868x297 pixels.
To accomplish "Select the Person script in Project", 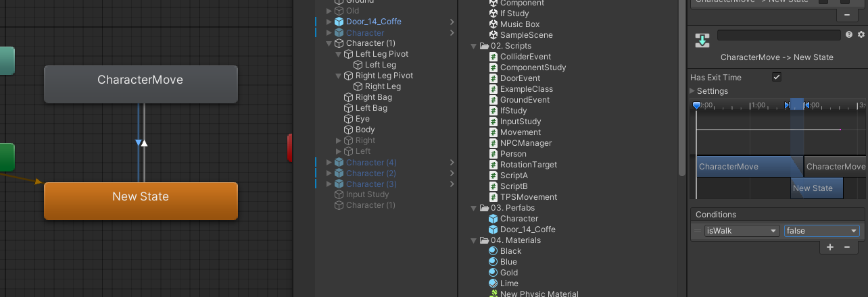I will click(x=513, y=154).
